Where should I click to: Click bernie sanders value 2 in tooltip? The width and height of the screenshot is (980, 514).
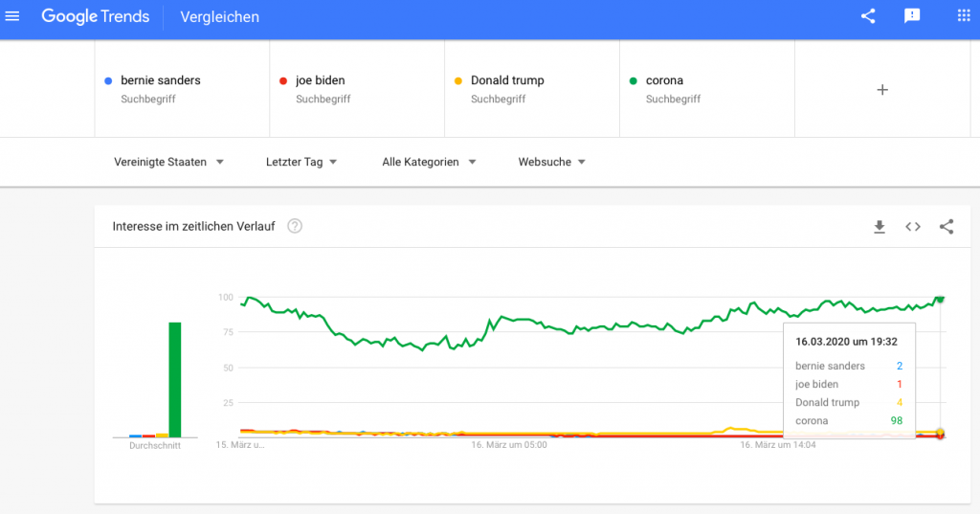pos(900,366)
